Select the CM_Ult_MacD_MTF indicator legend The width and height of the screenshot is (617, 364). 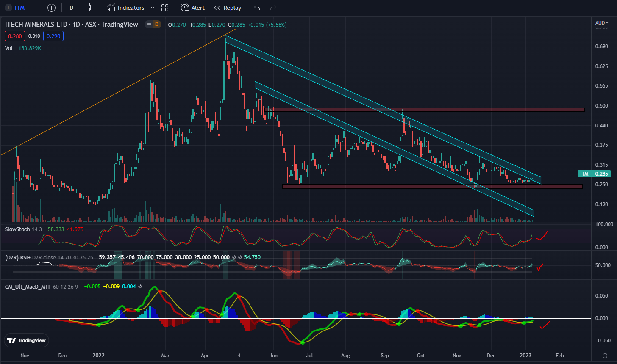[28, 287]
